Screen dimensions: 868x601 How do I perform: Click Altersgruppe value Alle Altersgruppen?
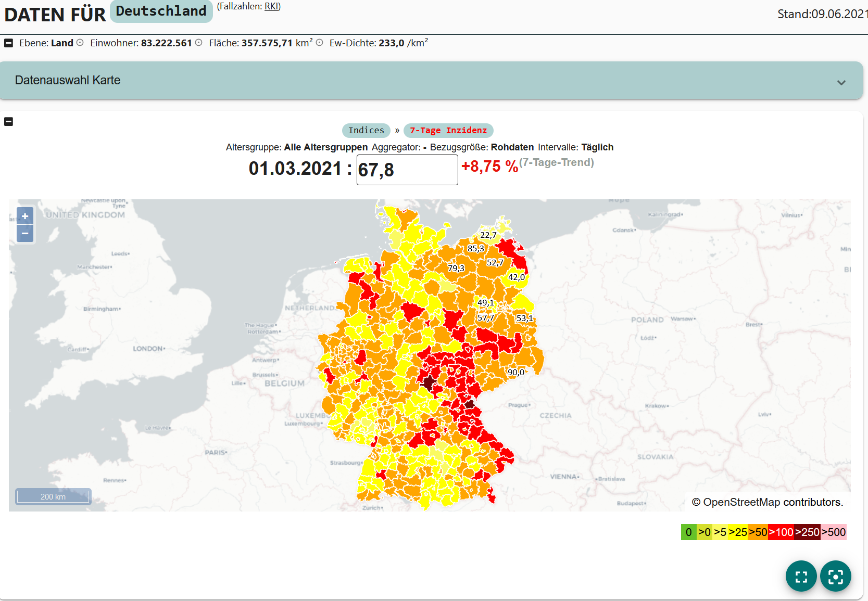[326, 147]
